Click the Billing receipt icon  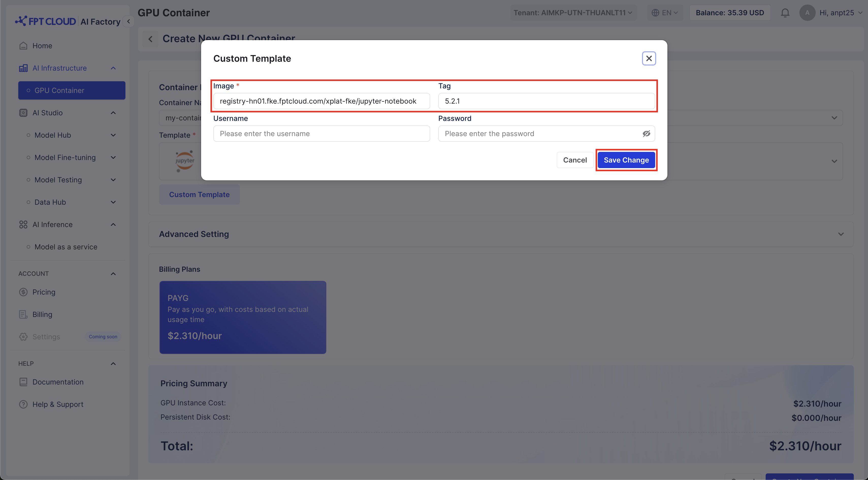pos(23,314)
